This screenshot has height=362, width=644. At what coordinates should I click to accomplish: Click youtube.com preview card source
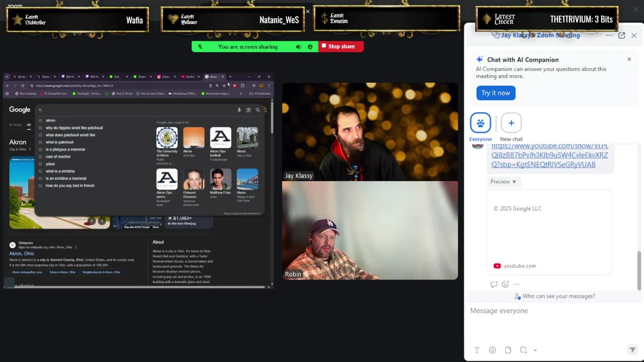520,265
